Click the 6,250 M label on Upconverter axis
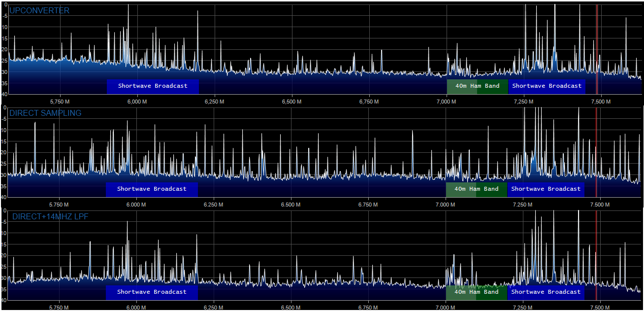This screenshot has height=311, width=644. [214, 102]
